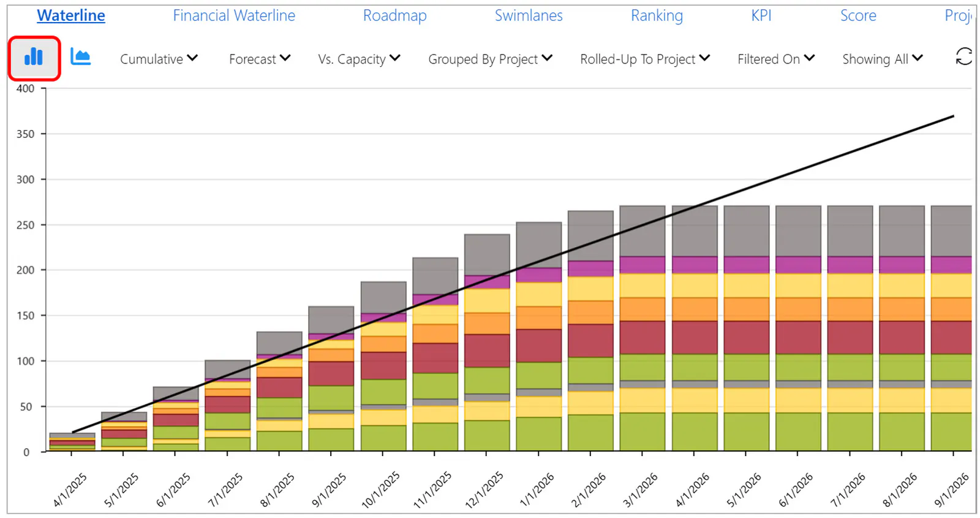Click dark red segment of 10/1/2025 bar

point(383,365)
